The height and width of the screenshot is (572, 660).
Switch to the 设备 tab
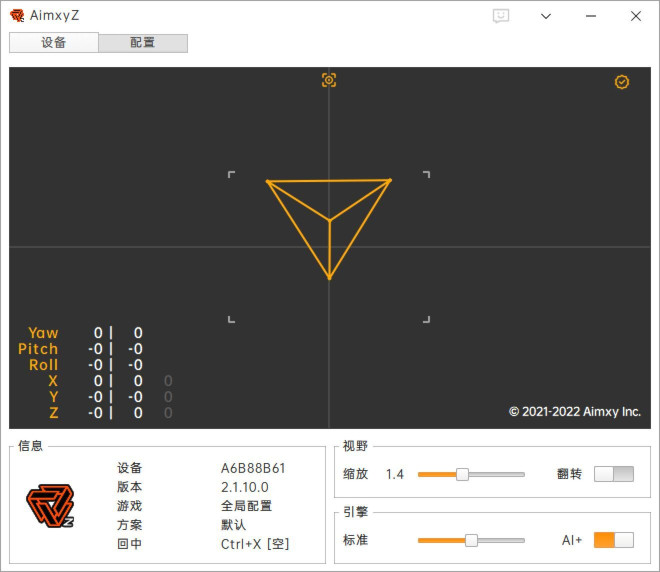pos(54,42)
